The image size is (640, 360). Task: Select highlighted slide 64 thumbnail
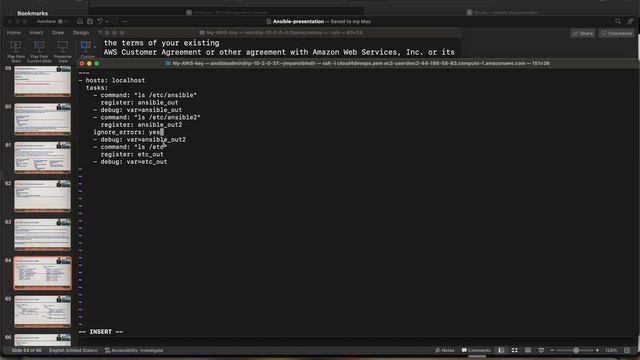click(x=42, y=273)
